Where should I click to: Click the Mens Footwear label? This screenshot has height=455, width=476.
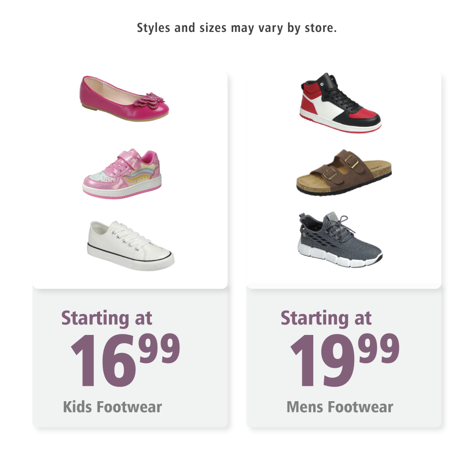point(340,407)
